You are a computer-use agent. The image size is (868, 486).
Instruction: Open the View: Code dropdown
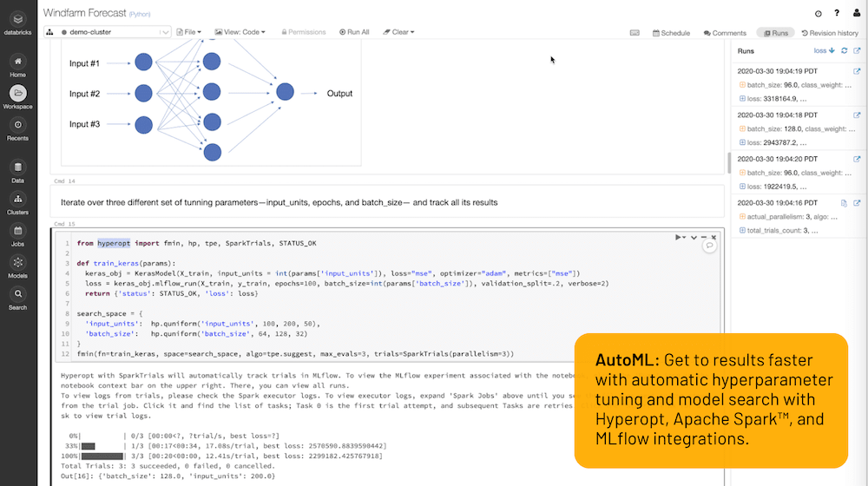pos(239,32)
